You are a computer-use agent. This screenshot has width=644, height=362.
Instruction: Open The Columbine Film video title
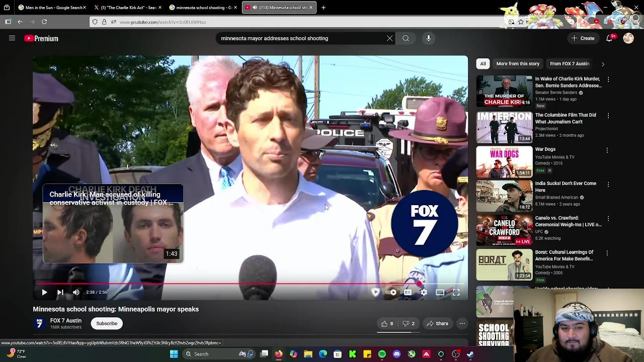566,118
